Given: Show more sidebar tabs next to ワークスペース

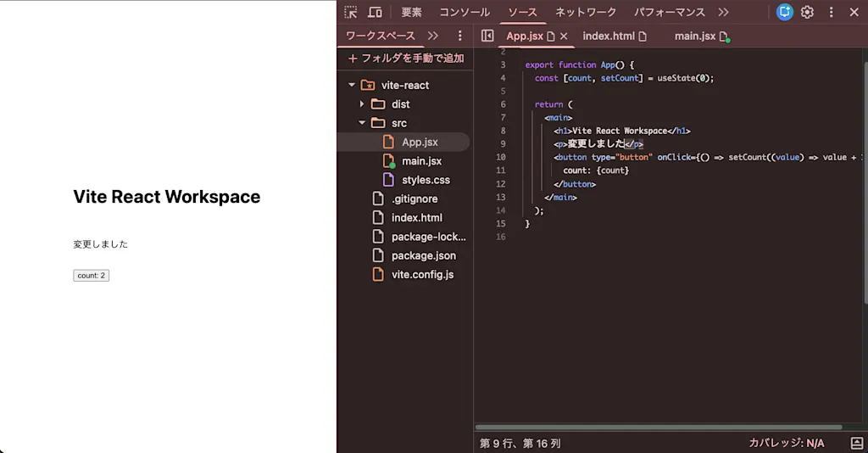Looking at the screenshot, I should click(433, 36).
